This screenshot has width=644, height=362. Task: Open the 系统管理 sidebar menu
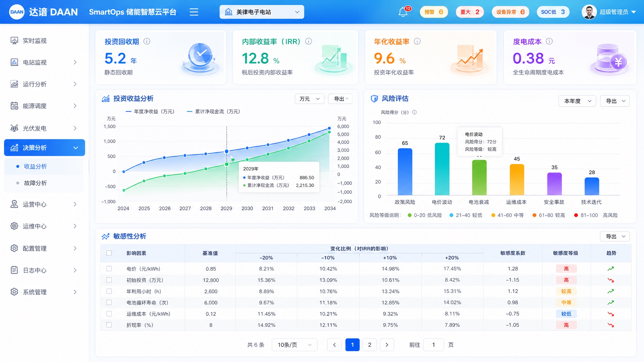44,292
